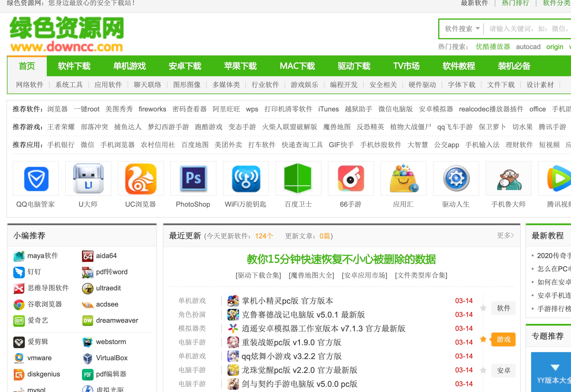Select the MAC下载 tab
Image resolution: width=571 pixels, height=392 pixels.
pyautogui.click(x=297, y=66)
